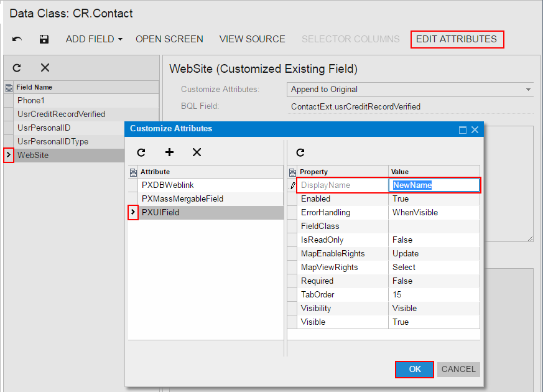
Task: Refresh the property grid in dialog
Action: [300, 152]
